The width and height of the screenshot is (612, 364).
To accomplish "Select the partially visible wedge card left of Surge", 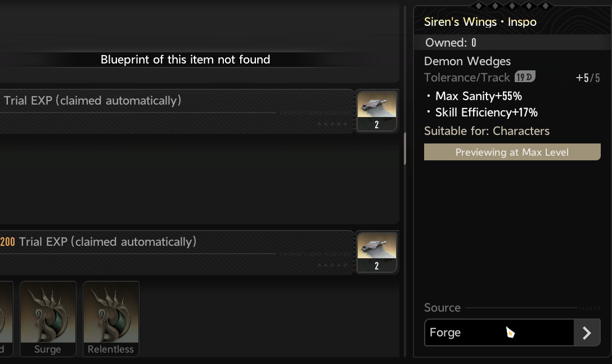I will [6, 318].
